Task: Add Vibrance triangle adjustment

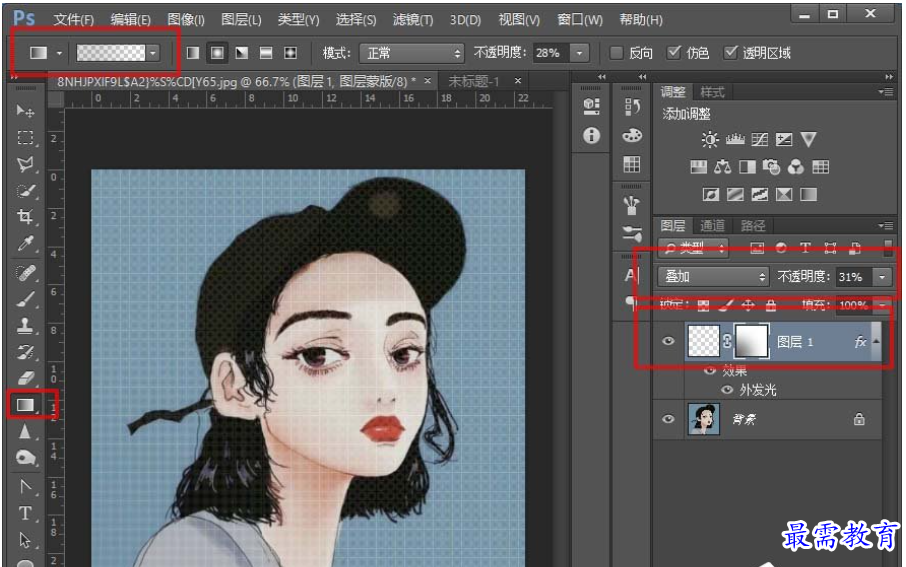Action: coord(808,139)
